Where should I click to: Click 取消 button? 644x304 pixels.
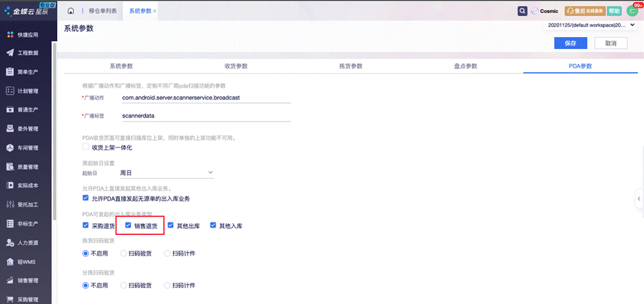[611, 43]
